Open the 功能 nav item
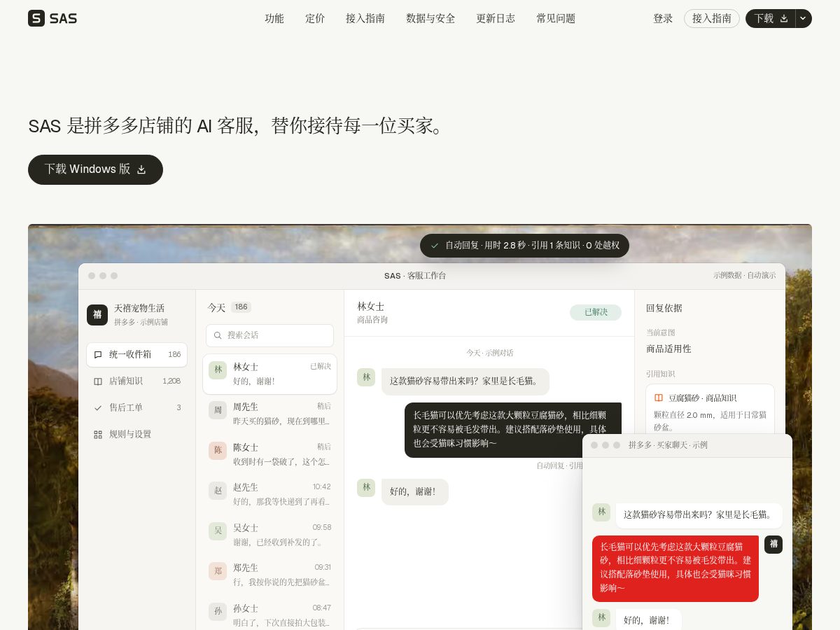 [274, 18]
